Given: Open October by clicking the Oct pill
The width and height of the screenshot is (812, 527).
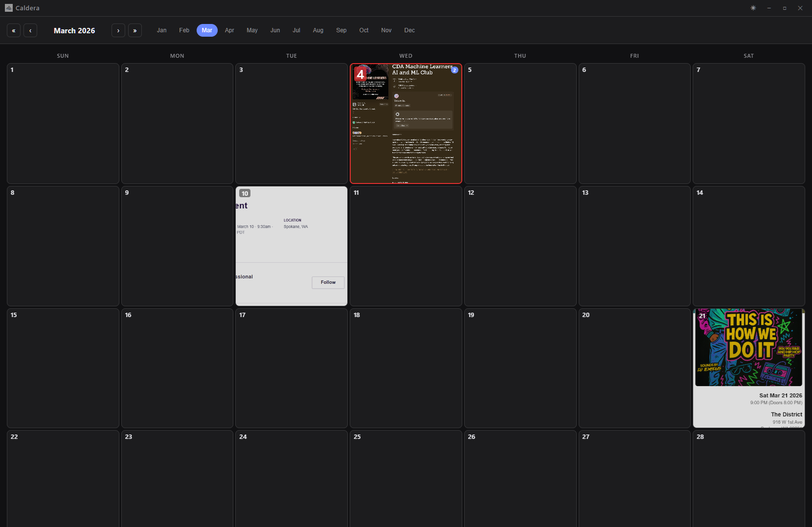Looking at the screenshot, I should click(364, 30).
